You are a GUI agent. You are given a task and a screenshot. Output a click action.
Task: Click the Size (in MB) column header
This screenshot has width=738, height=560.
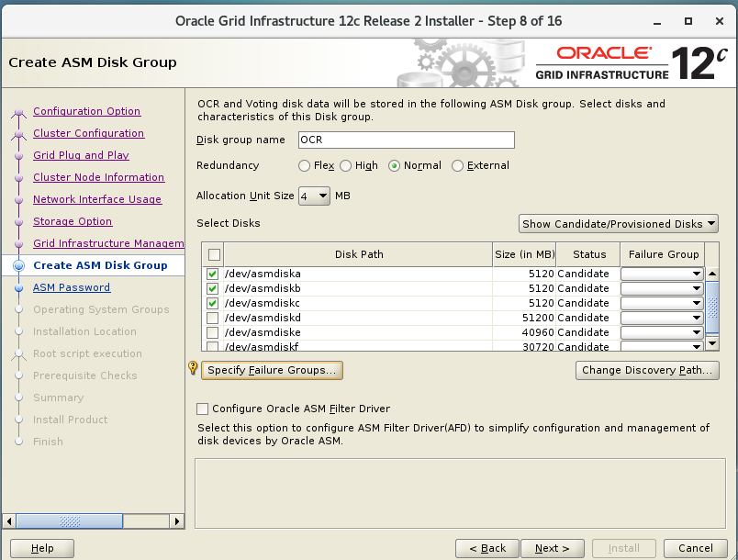524,254
